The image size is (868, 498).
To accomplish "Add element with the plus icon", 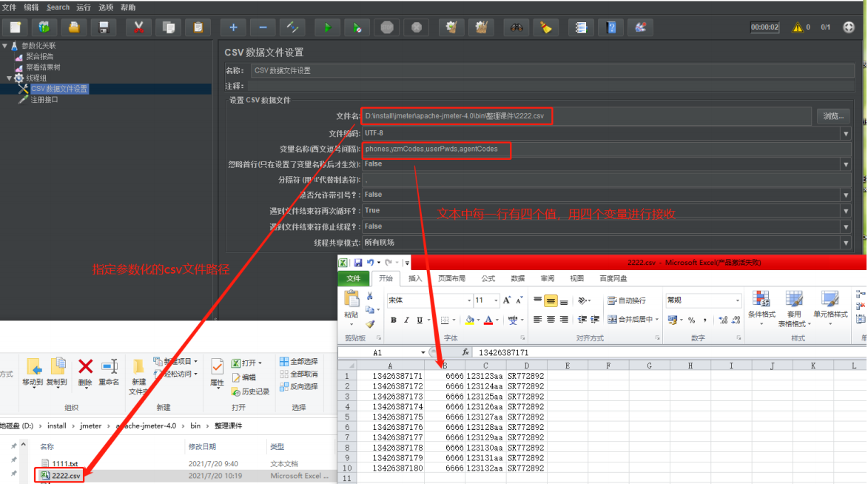I will click(232, 27).
